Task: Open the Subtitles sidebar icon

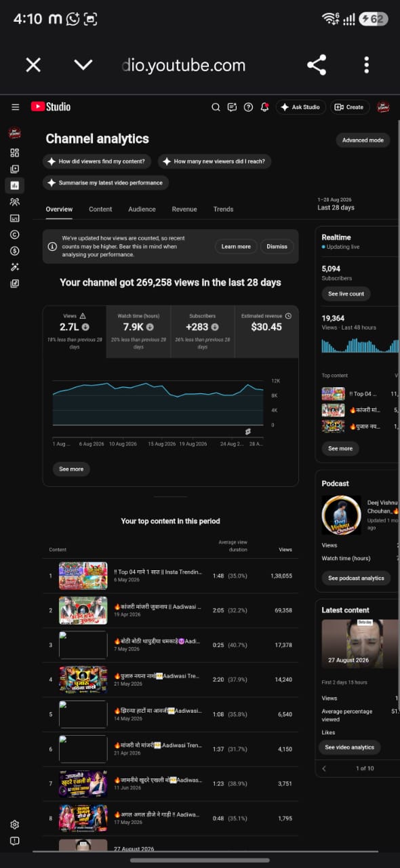Action: tap(14, 218)
